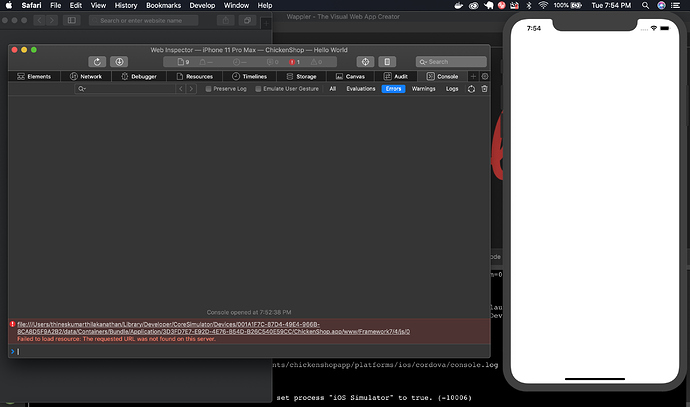Click the time clock icon in dashboard
The height and width of the screenshot is (407, 690).
coord(239,62)
